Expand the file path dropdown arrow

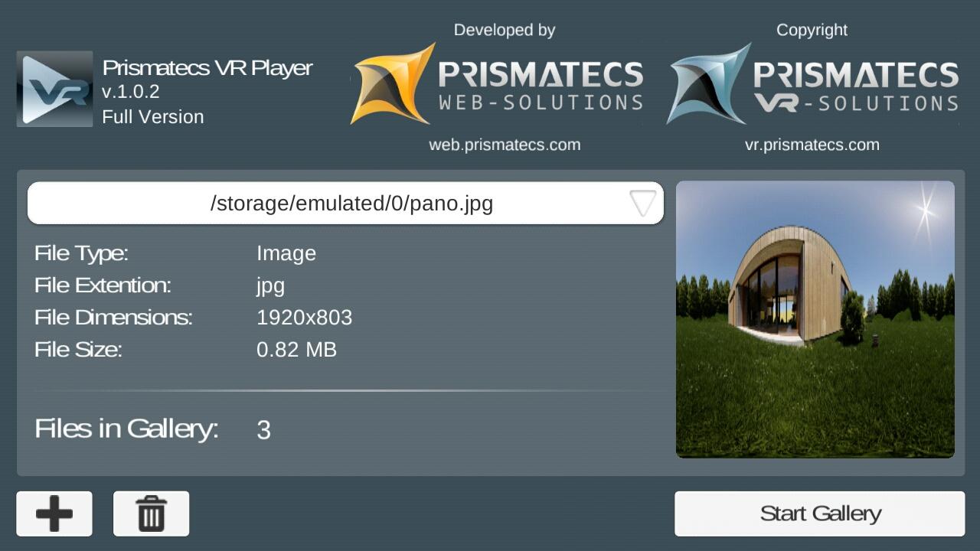point(642,204)
